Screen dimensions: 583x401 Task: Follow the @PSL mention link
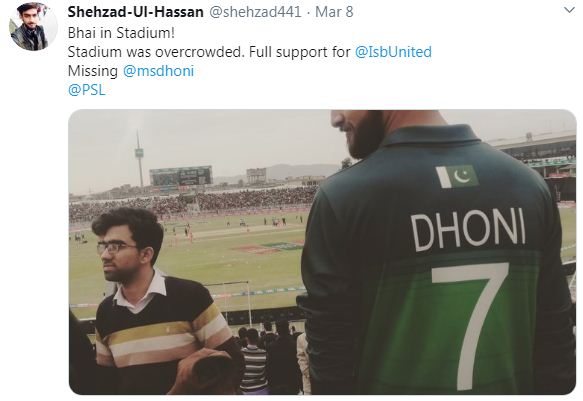point(87,90)
